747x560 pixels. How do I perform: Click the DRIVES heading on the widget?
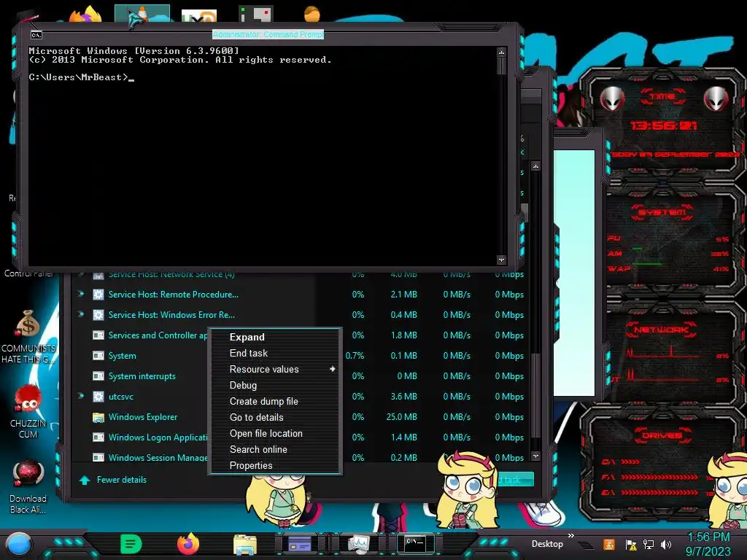click(x=662, y=435)
